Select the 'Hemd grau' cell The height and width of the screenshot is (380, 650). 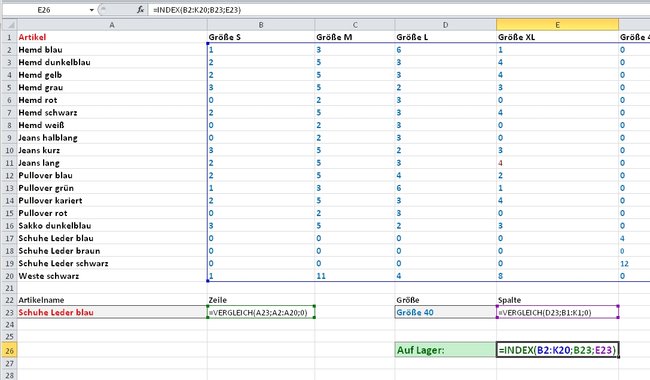[x=112, y=87]
